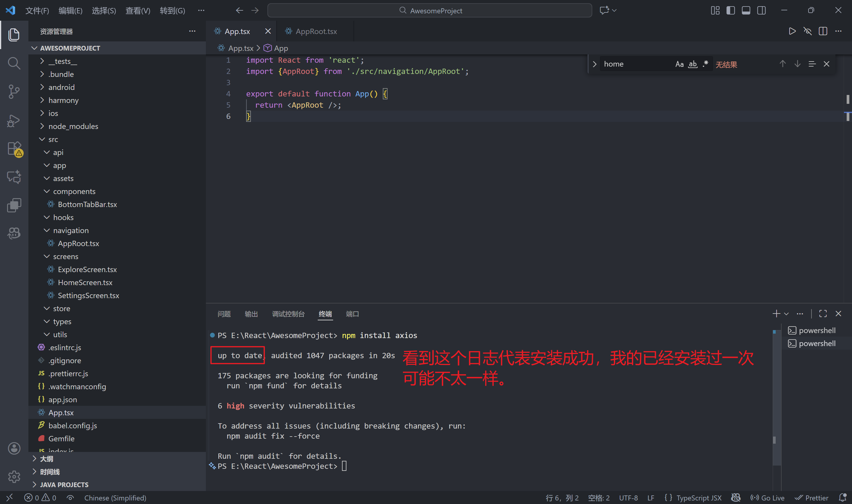Image resolution: width=852 pixels, height=504 pixels.
Task: Open the Run and Debug view
Action: click(x=14, y=121)
